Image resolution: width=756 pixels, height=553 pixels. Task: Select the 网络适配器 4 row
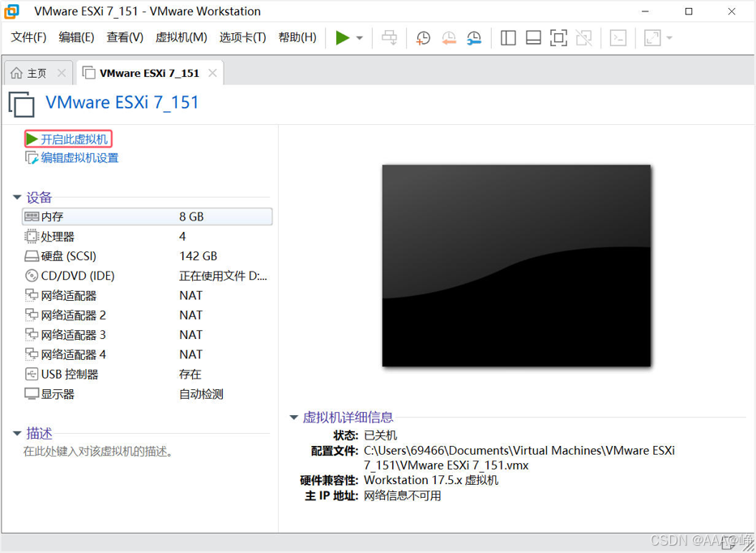coord(147,354)
